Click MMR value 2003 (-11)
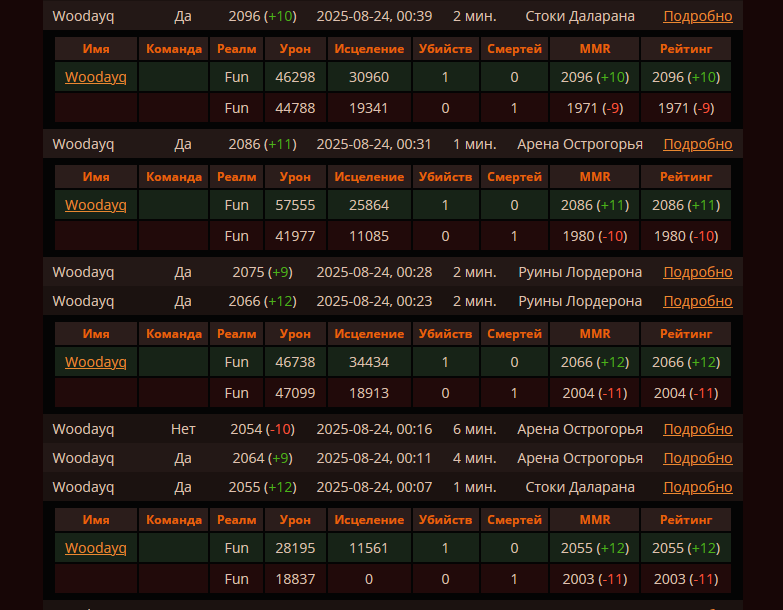Viewport: 783px width, 610px height. (595, 579)
